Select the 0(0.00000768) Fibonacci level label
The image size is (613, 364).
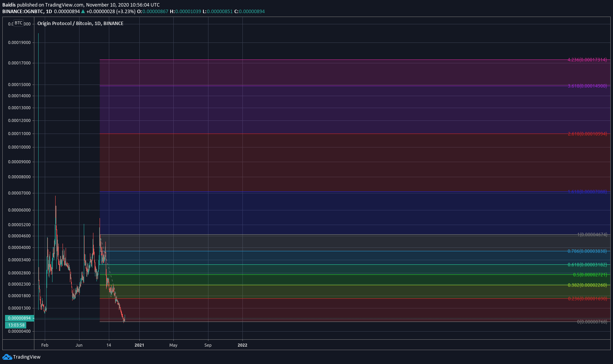click(x=592, y=322)
